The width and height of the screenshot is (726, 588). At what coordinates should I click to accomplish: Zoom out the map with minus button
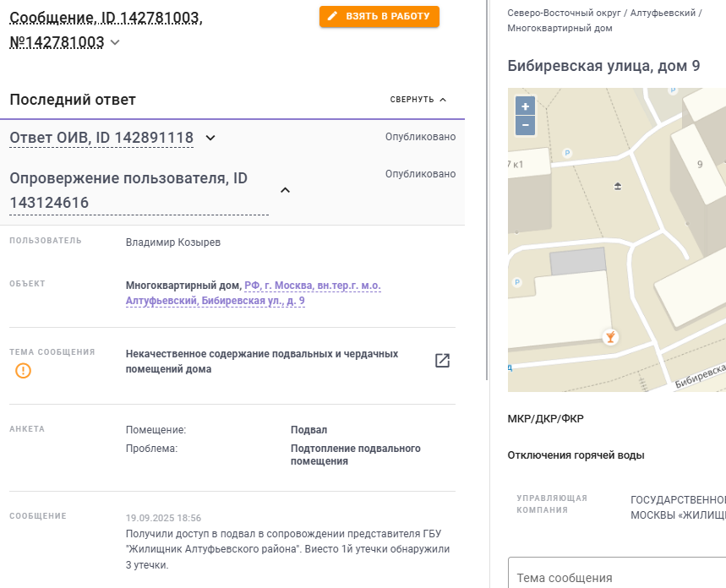pos(525,126)
